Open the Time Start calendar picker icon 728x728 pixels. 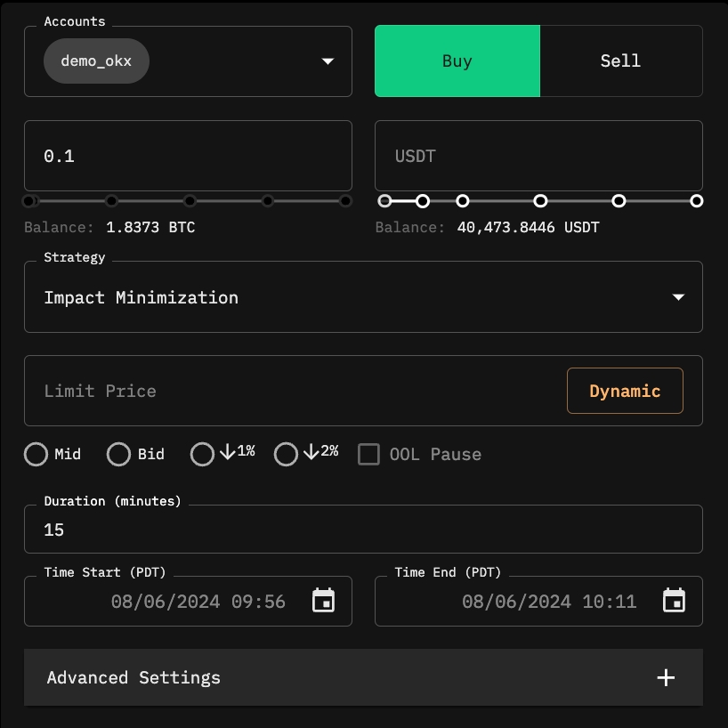(x=323, y=601)
